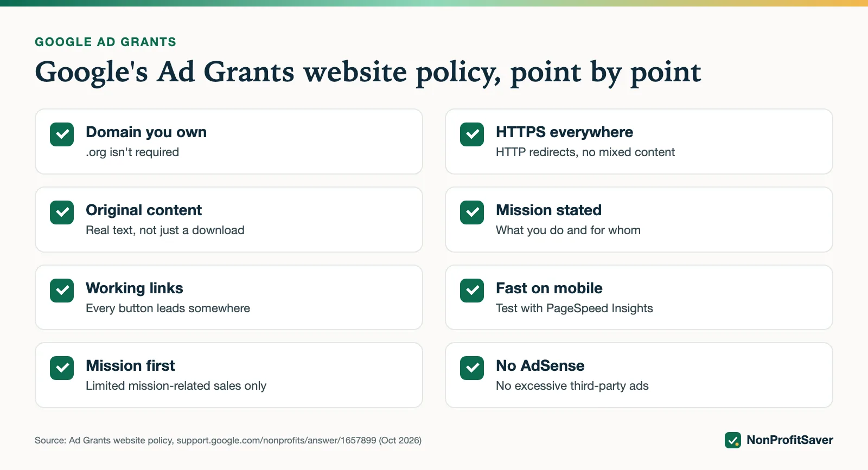Select "Real text, not just a download"
This screenshot has width=868, height=470.
(165, 230)
